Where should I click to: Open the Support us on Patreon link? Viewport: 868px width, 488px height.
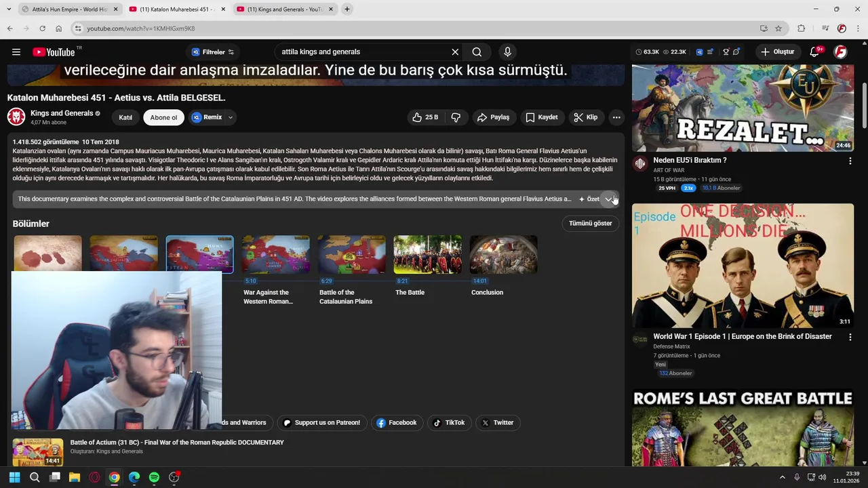pos(321,422)
